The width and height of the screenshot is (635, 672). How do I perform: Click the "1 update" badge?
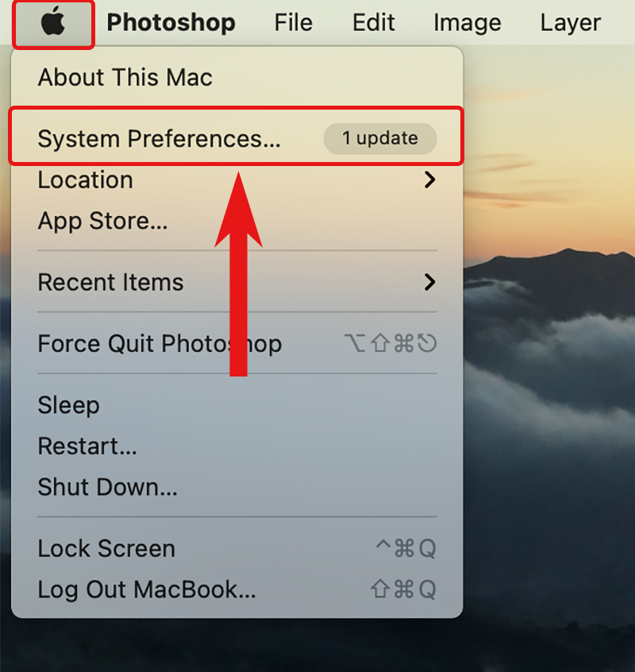[379, 138]
